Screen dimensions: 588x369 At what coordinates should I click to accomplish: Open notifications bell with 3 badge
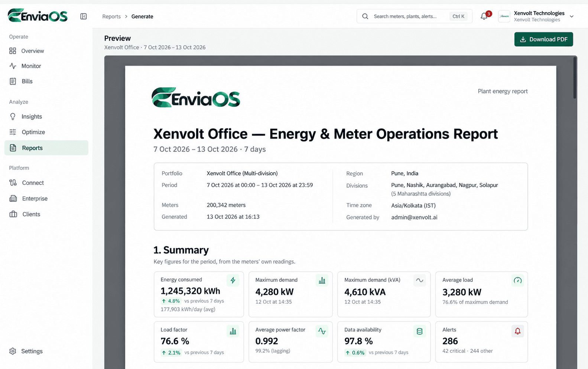click(484, 16)
